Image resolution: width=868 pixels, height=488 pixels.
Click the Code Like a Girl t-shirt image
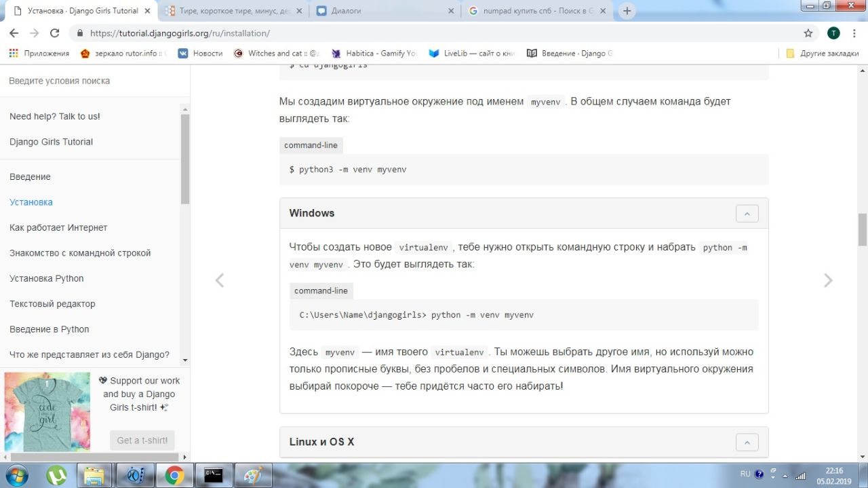click(47, 411)
